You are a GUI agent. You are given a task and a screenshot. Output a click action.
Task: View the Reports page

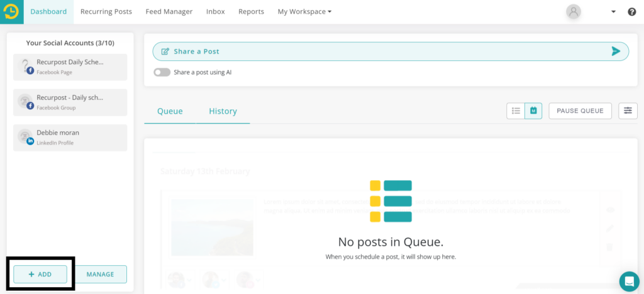tap(251, 12)
